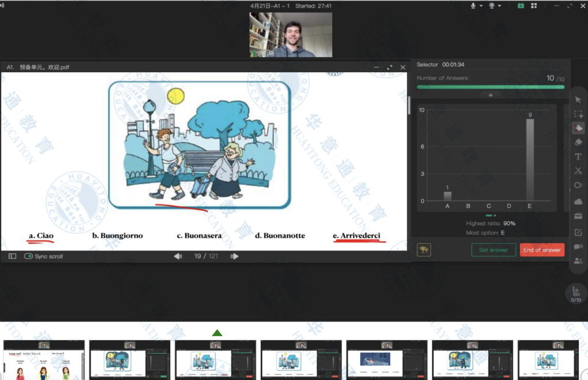
Task: Click the Highest ratio: 90% label
Action: [x=490, y=223]
